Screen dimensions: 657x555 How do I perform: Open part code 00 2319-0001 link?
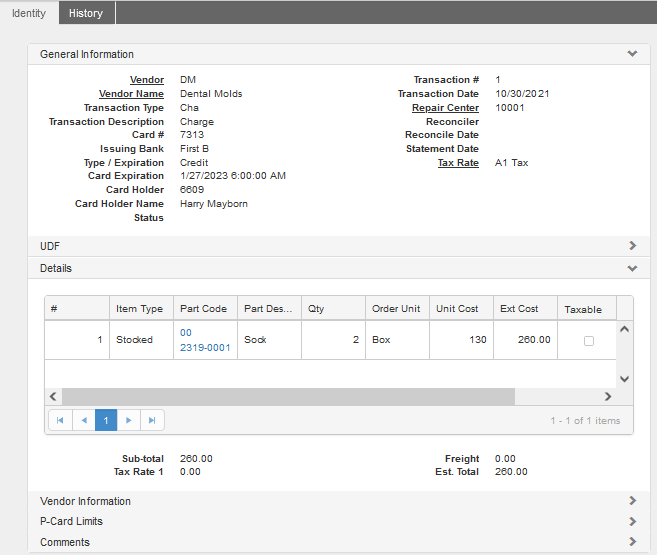[x=204, y=347]
